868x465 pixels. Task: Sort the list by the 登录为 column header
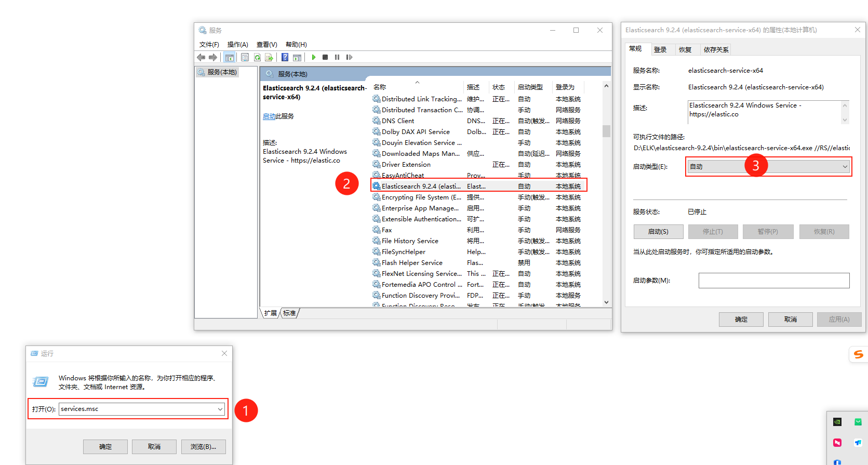click(568, 87)
